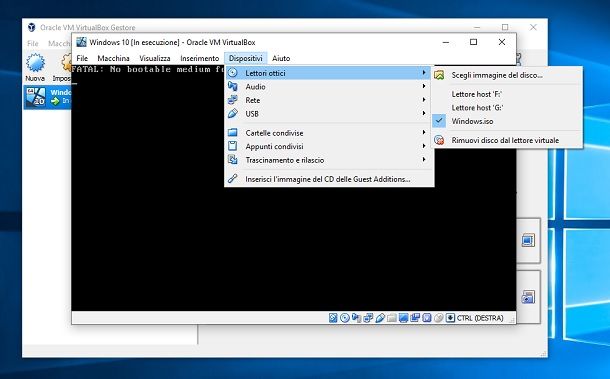Open the File menu of the VM window
The height and width of the screenshot is (379, 610).
[x=82, y=58]
